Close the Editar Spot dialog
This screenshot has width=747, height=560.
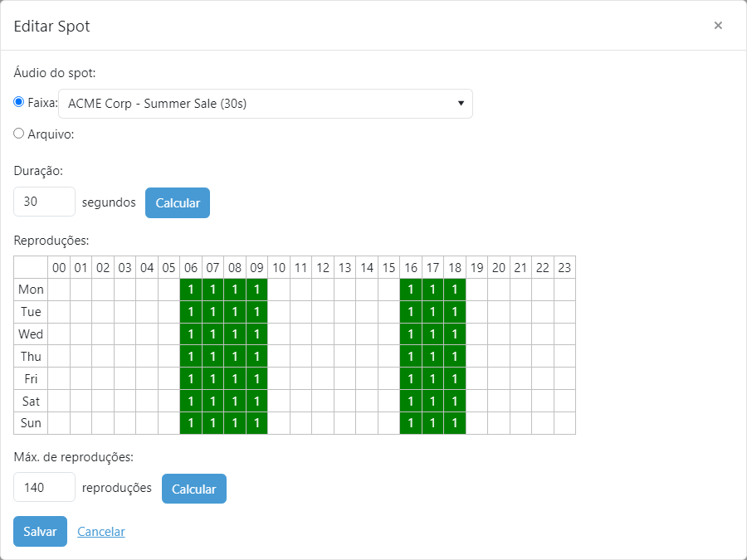[x=718, y=25]
